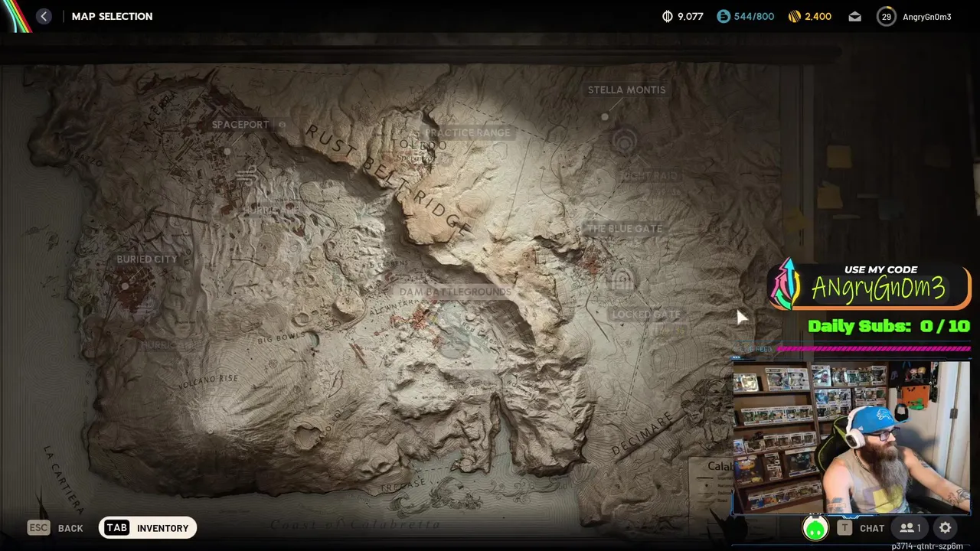Viewport: 980px width, 551px height.
Task: Click the 9,077 coin balance
Action: (x=690, y=16)
